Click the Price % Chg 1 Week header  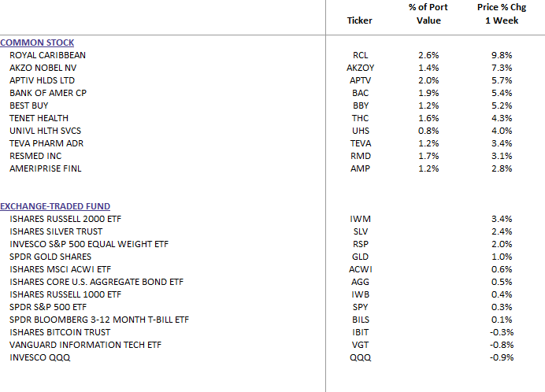tap(502, 14)
